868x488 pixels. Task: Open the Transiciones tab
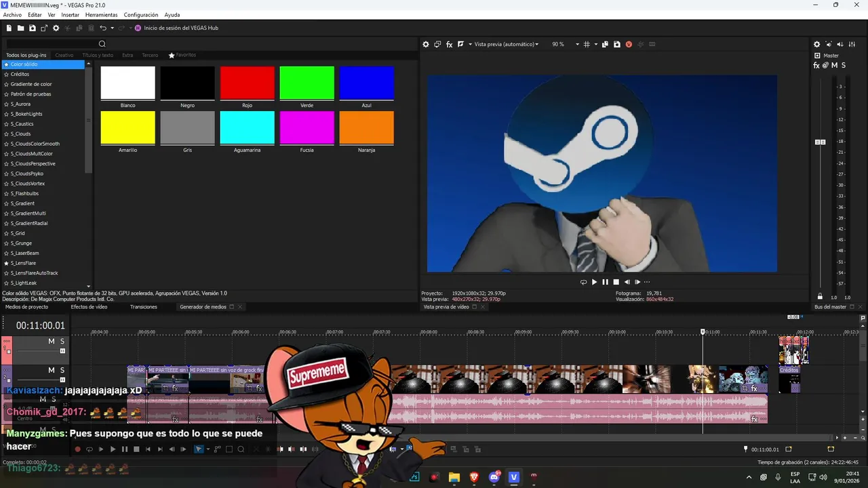coord(144,307)
